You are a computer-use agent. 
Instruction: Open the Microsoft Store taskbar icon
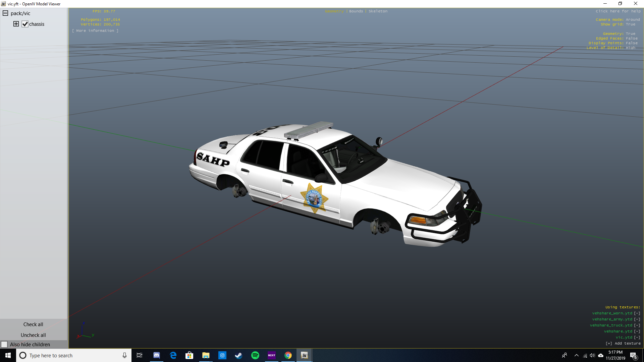190,355
